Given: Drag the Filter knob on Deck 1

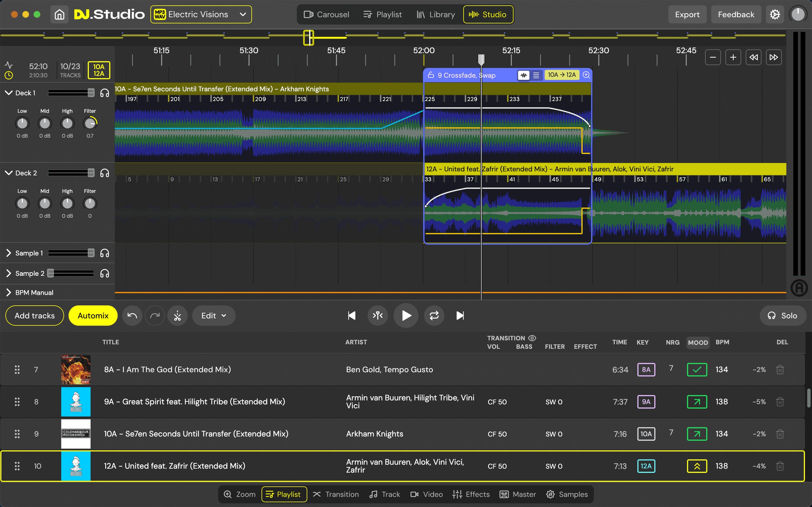Looking at the screenshot, I should point(89,123).
